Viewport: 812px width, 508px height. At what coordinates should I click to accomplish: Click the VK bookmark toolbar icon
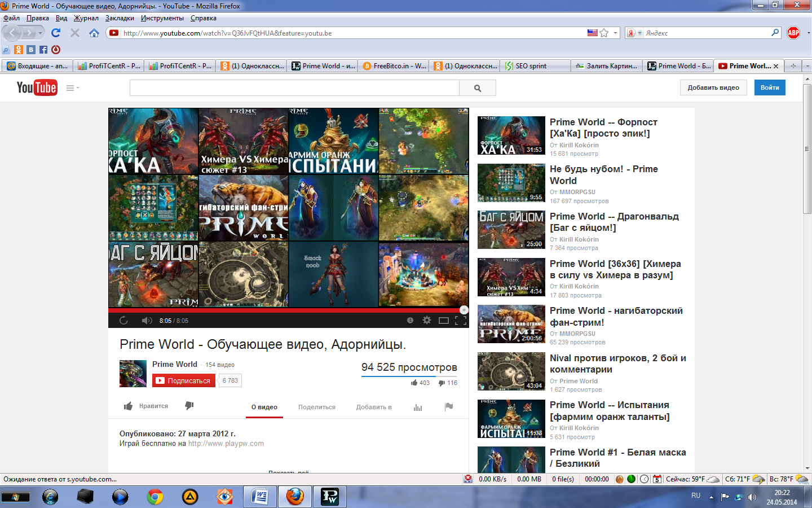click(x=31, y=50)
